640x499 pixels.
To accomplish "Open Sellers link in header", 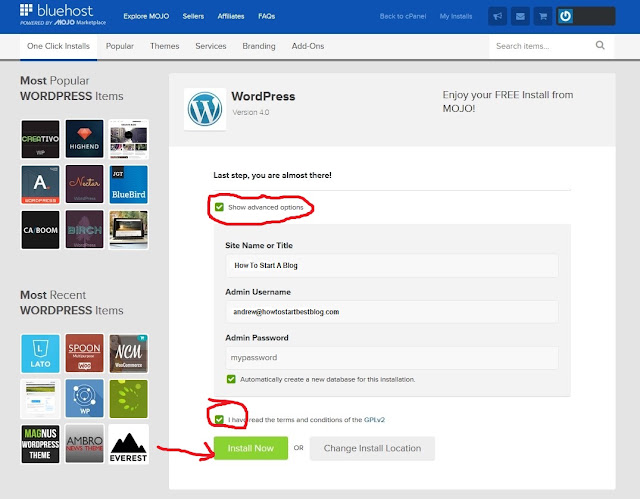I will point(193,16).
